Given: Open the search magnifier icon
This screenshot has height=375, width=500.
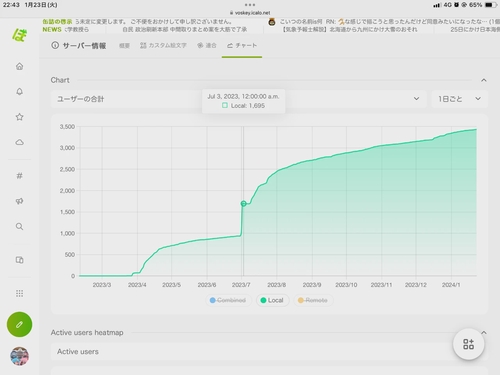Looking at the screenshot, I should pos(19,227).
